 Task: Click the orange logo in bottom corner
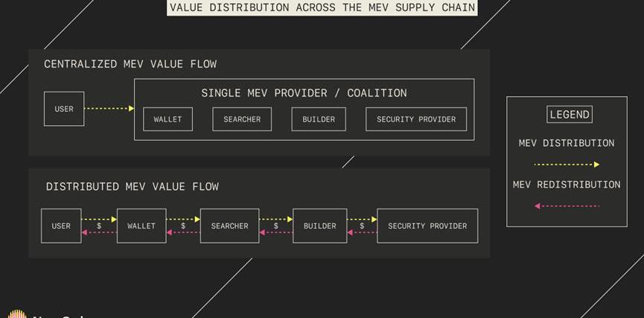coord(17,314)
